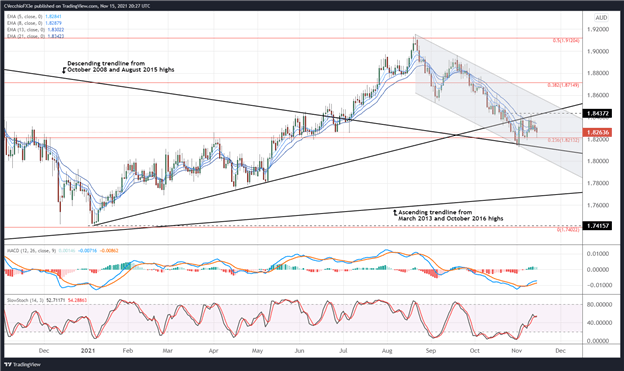Click the 1.88000 price axis tick
Image resolution: width=624 pixels, height=371 pixels.
tap(597, 73)
